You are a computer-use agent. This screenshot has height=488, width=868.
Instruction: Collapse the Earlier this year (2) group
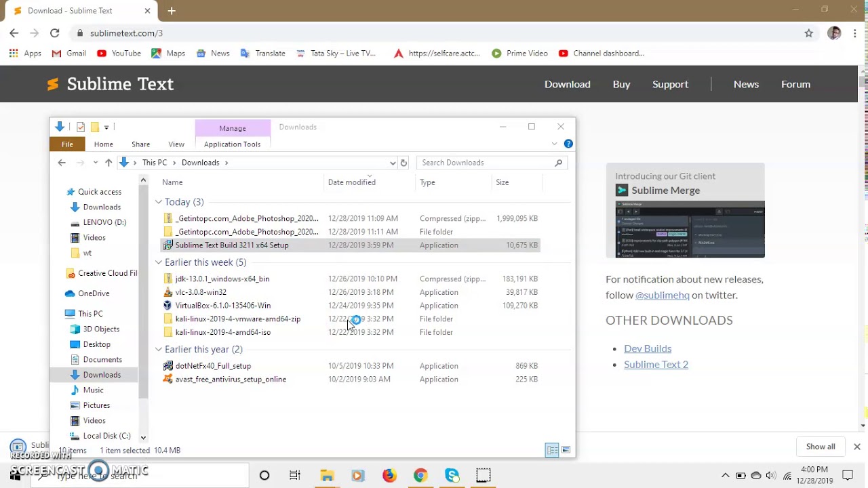tap(158, 349)
